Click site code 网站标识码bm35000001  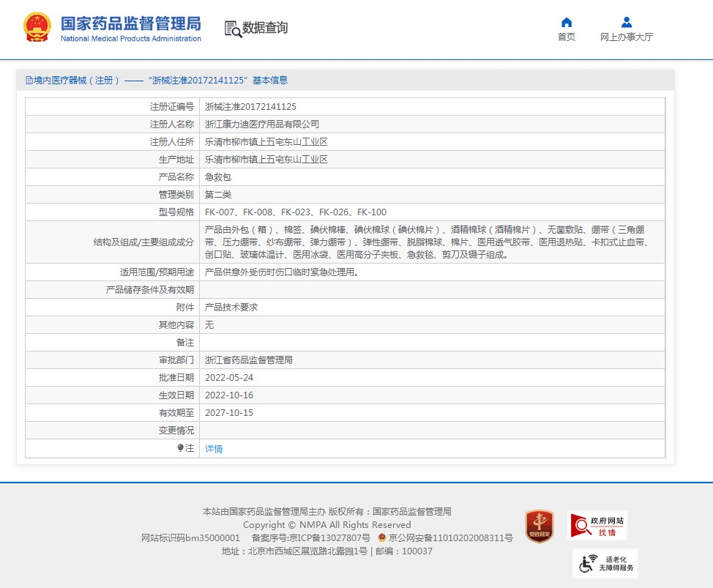pos(190,538)
